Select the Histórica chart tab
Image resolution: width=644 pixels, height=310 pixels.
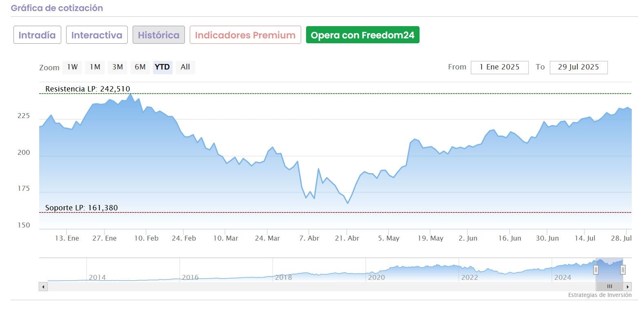click(158, 35)
